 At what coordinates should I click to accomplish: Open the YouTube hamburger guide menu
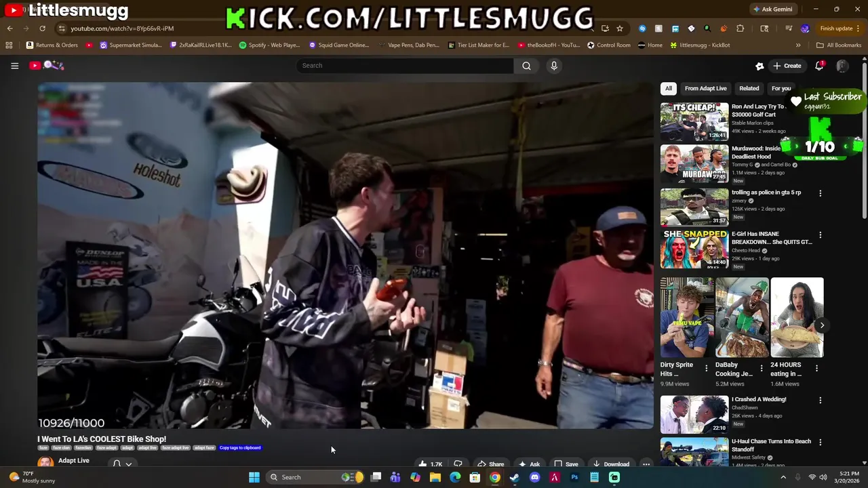(14, 66)
